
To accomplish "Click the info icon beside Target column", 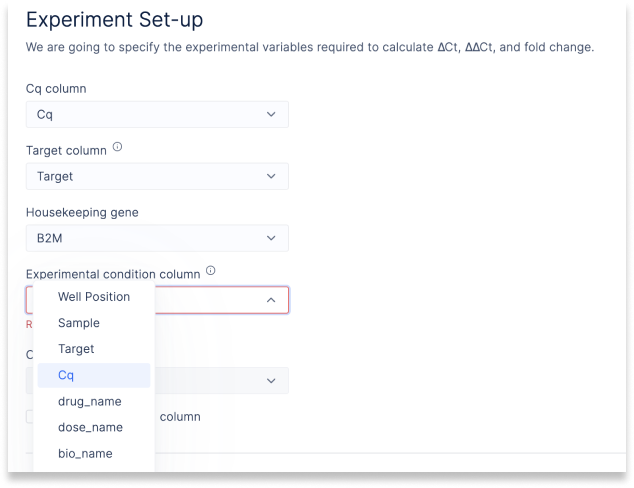I will (x=117, y=147).
